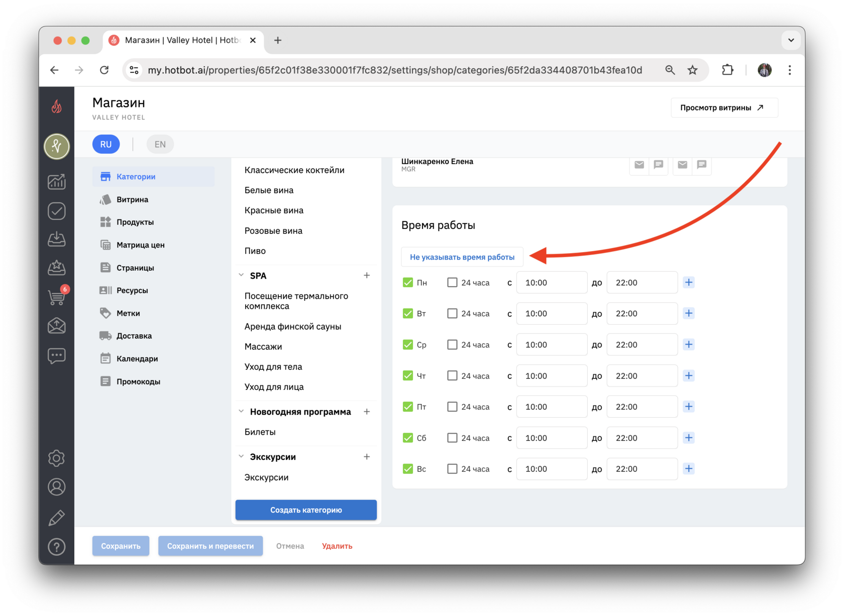
Task: Click Не указывать время работы button
Action: tap(462, 257)
